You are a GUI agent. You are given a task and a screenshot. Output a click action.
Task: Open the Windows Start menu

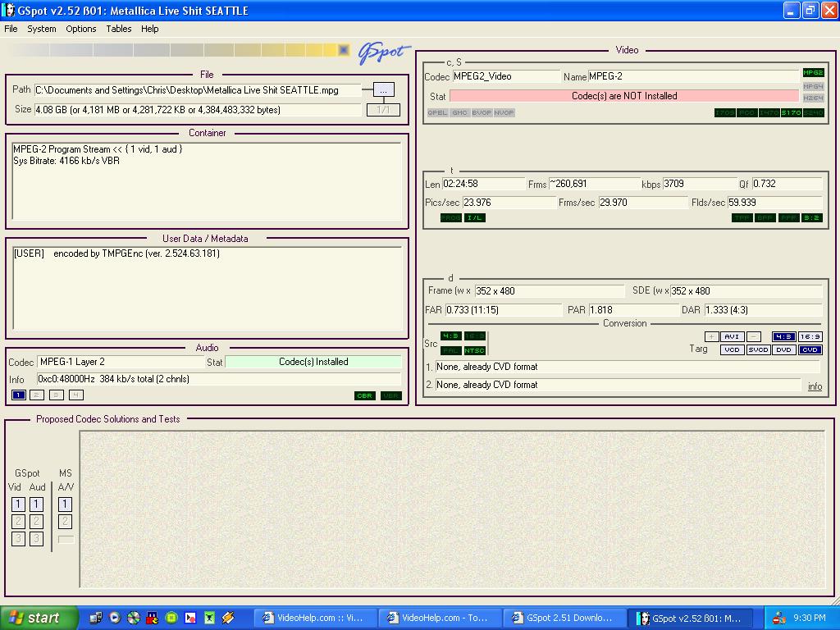click(39, 618)
